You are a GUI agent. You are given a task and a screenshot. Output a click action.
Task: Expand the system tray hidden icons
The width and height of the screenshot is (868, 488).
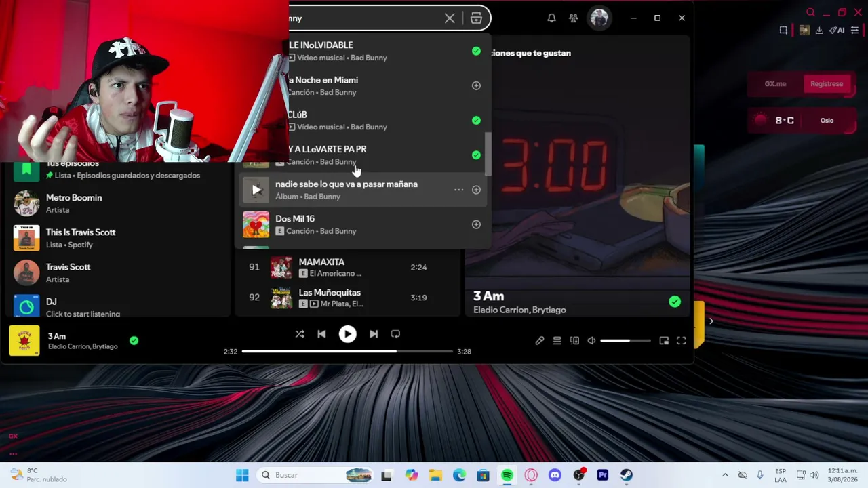[725, 475]
